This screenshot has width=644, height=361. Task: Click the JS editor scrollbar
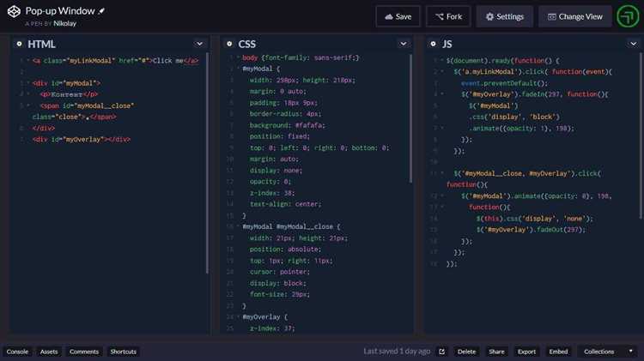click(641, 135)
